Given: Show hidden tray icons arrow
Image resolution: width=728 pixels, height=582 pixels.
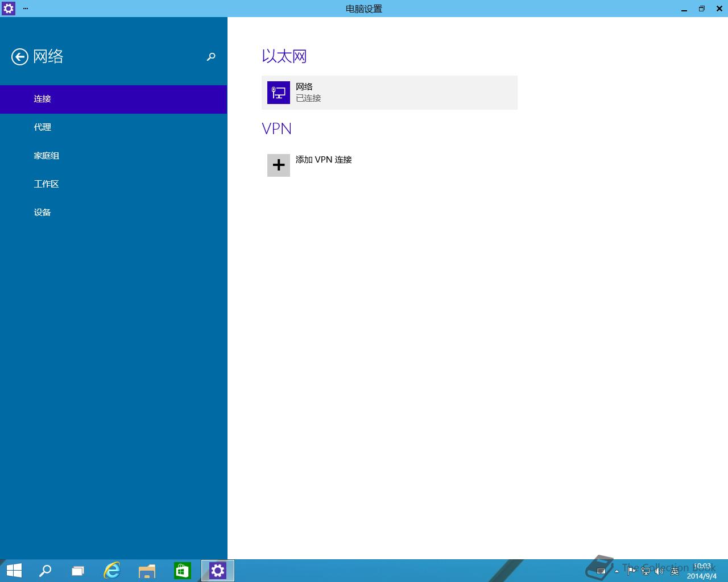Looking at the screenshot, I should (617, 571).
